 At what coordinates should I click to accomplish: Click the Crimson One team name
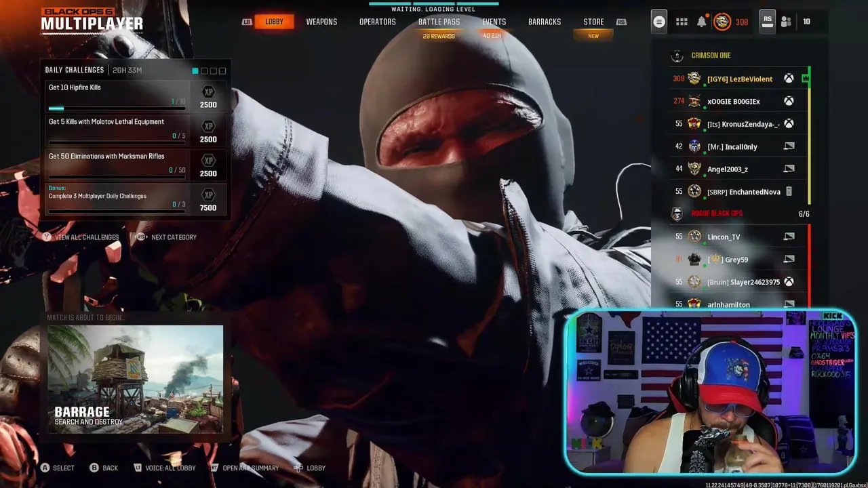[711, 56]
